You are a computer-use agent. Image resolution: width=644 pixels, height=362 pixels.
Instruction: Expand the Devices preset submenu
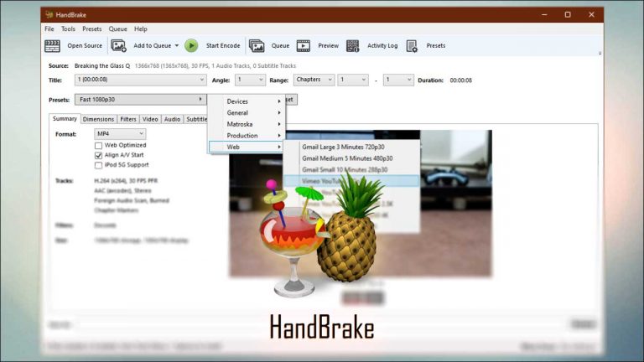point(246,101)
